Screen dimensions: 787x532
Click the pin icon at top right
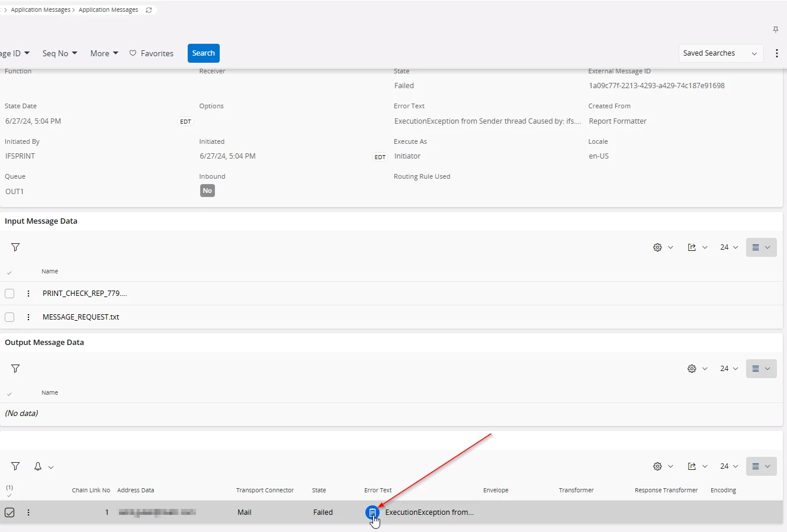[x=776, y=30]
